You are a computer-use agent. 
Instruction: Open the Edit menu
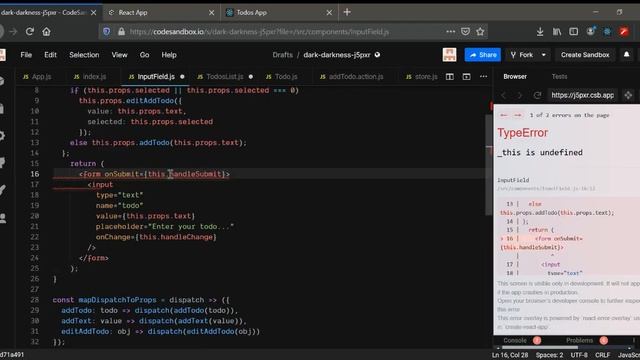point(50,55)
